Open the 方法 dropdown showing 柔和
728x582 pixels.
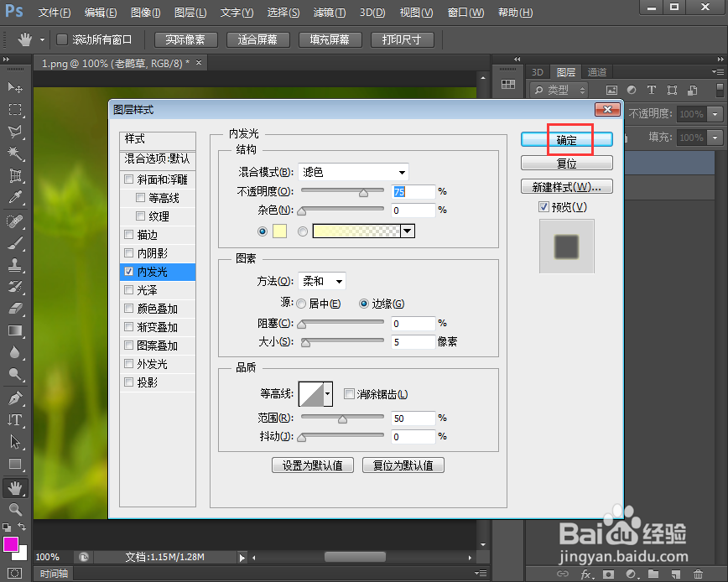pos(322,282)
